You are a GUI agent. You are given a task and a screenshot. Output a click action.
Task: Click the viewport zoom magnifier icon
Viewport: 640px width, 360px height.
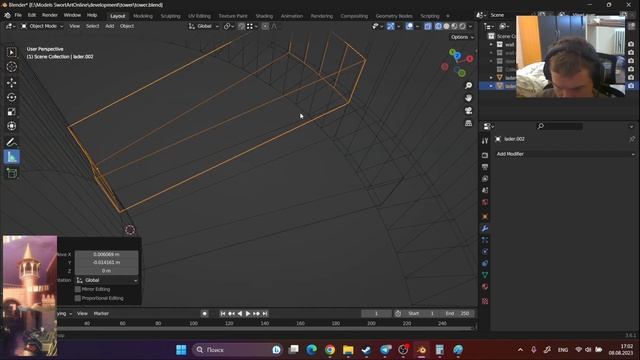pos(468,85)
